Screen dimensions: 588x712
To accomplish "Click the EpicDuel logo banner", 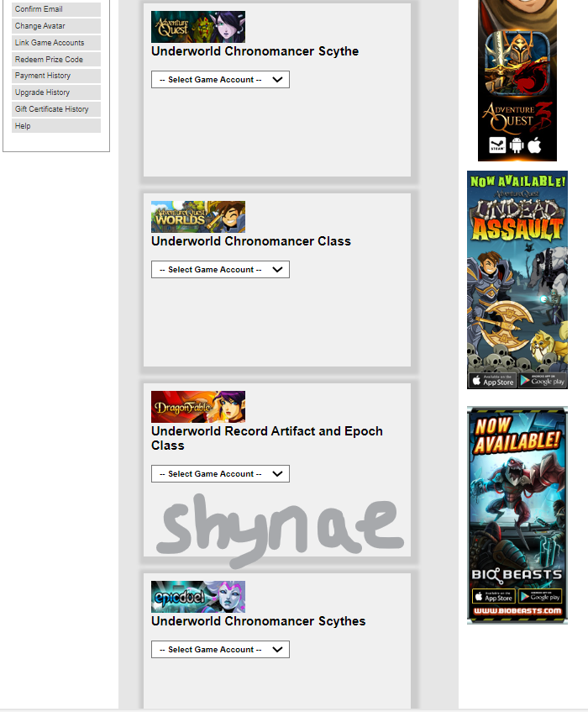I will (198, 597).
